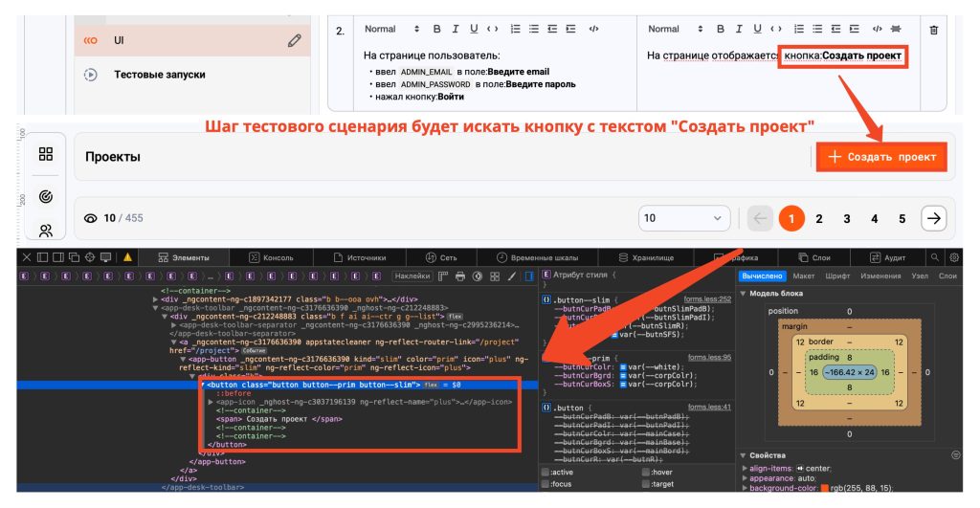Screen dimensions: 980x508
Task: Click the orange background-color swatch
Action: [824, 489]
